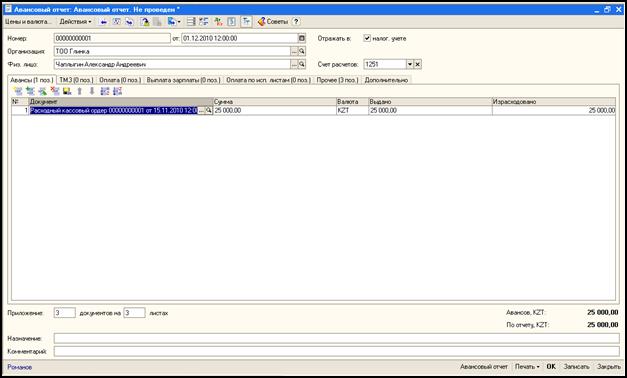Viewport: 627px width, 378px height.
Task: Click ellipsis button in Документ cell
Action: coord(202,110)
